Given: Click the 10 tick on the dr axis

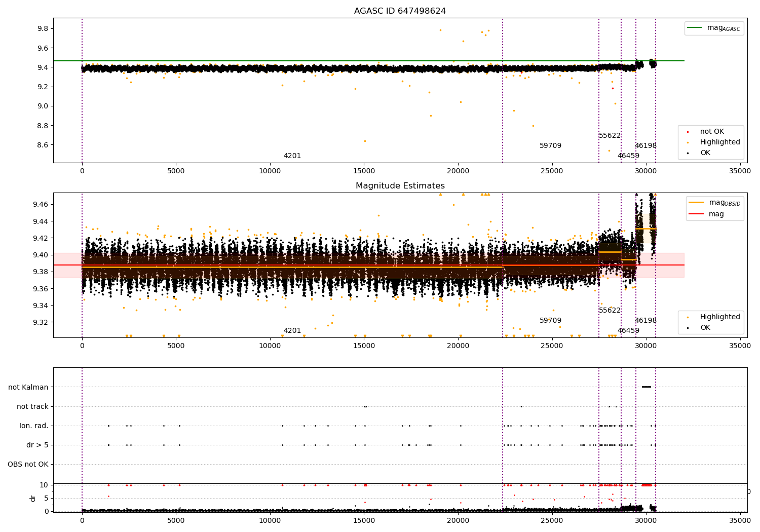Looking at the screenshot, I should coord(44,485).
